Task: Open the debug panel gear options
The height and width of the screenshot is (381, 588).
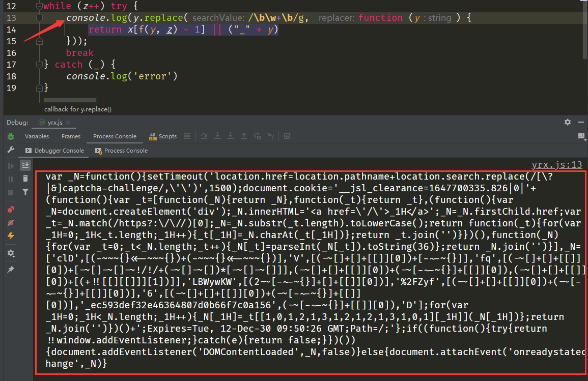Action: pos(568,123)
